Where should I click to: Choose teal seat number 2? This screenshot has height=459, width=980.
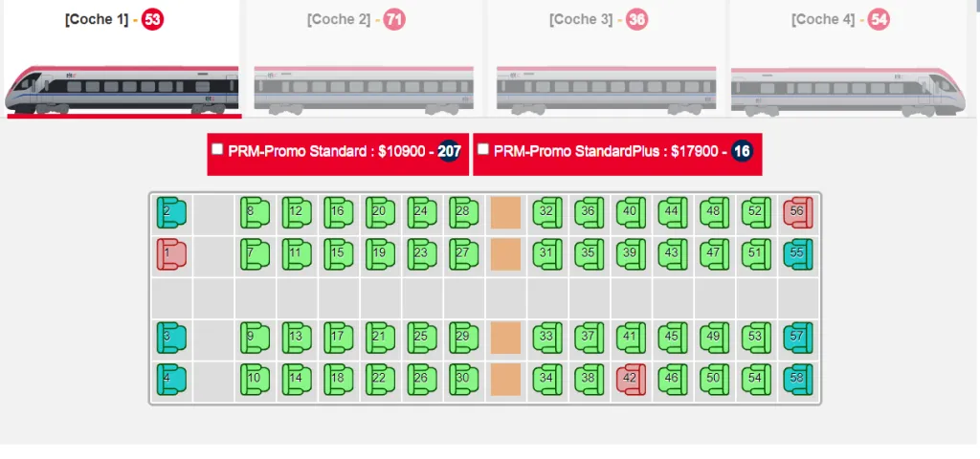coord(171,213)
